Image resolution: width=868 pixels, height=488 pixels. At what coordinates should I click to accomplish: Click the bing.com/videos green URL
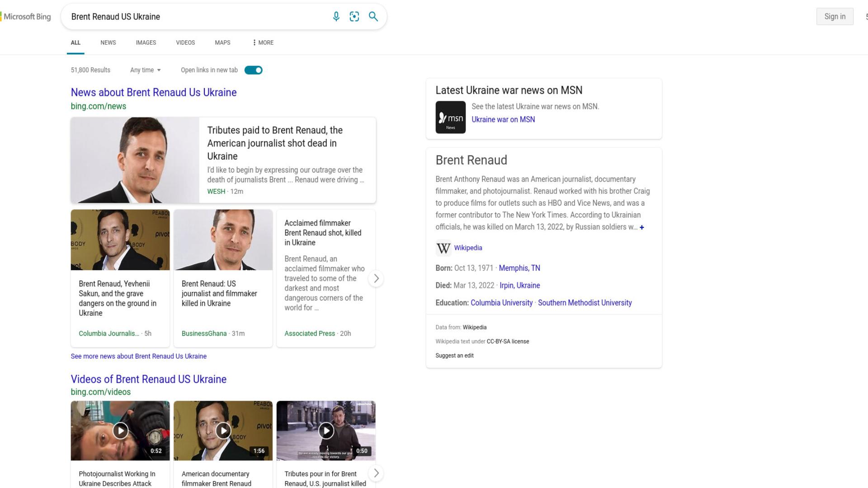click(101, 392)
